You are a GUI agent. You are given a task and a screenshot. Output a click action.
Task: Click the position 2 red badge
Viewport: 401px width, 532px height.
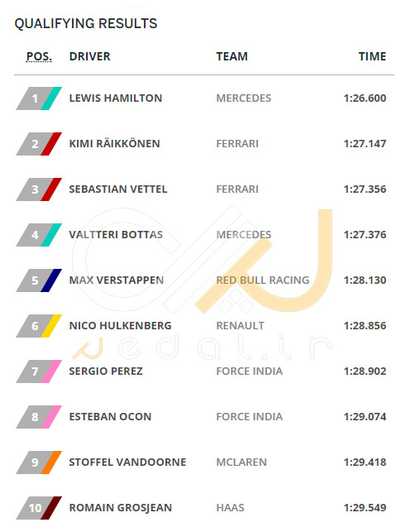coord(39,144)
